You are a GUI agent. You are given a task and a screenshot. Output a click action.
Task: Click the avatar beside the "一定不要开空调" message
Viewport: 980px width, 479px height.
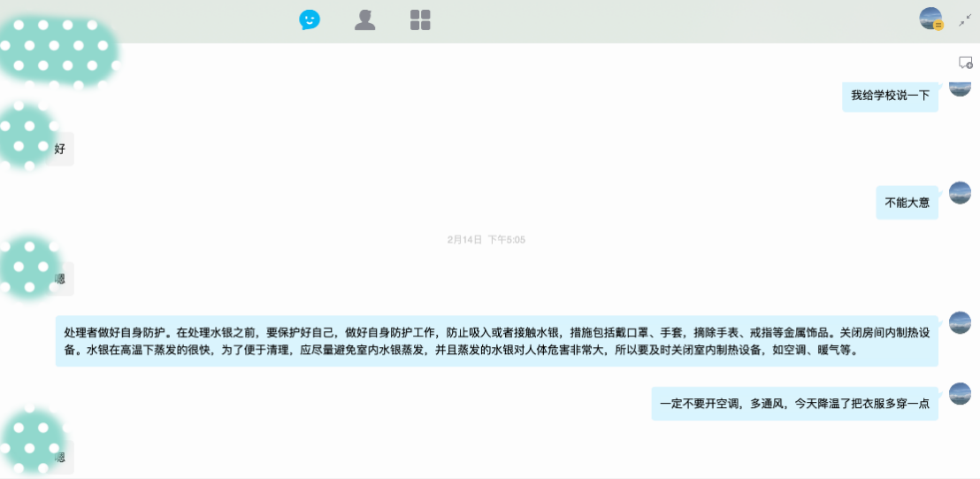(x=960, y=394)
